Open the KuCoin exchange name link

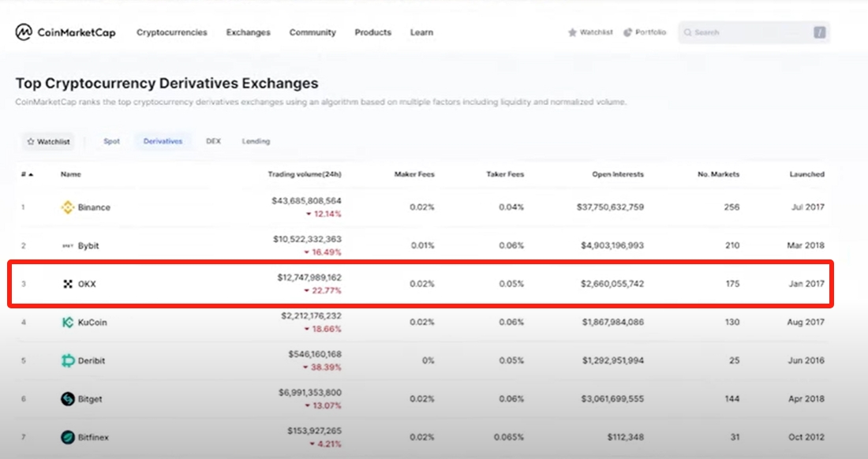(x=92, y=323)
